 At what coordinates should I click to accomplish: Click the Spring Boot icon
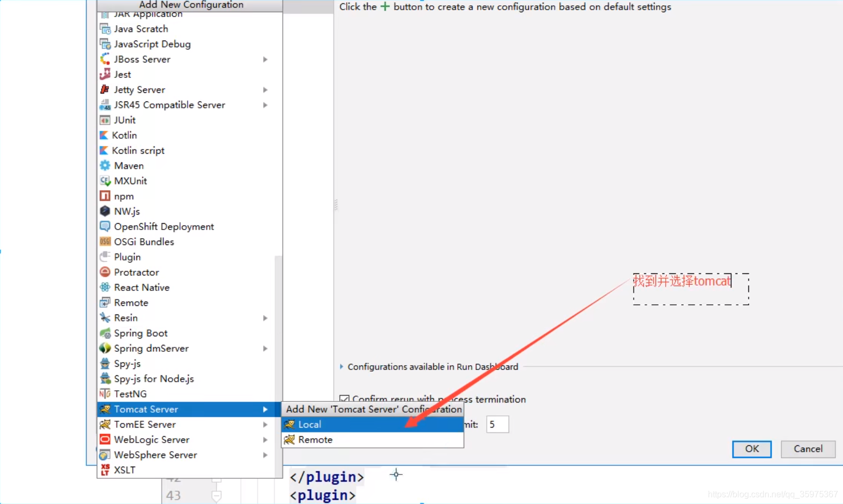pyautogui.click(x=105, y=333)
